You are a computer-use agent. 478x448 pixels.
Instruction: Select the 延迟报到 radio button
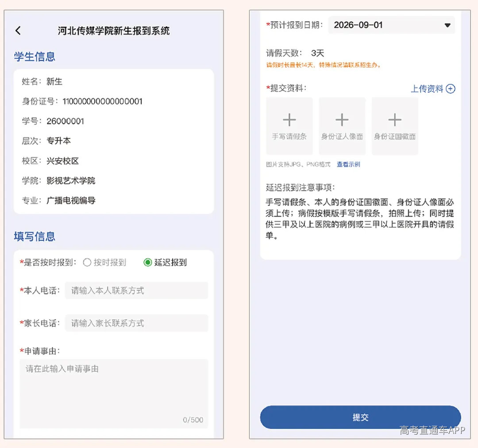[x=147, y=262]
